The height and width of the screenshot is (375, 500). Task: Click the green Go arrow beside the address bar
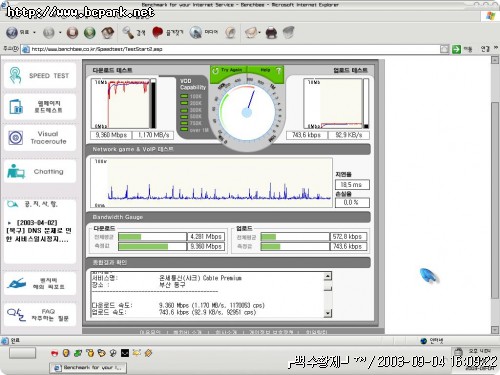(x=456, y=49)
